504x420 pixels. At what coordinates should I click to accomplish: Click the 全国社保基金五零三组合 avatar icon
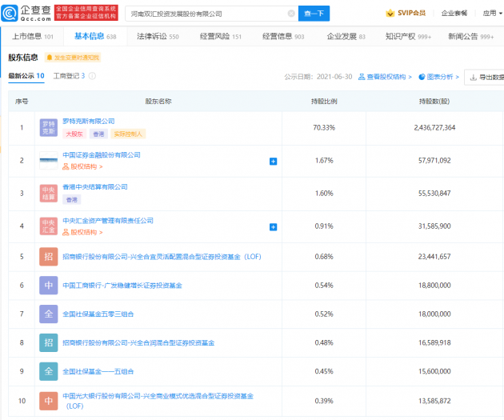point(49,314)
